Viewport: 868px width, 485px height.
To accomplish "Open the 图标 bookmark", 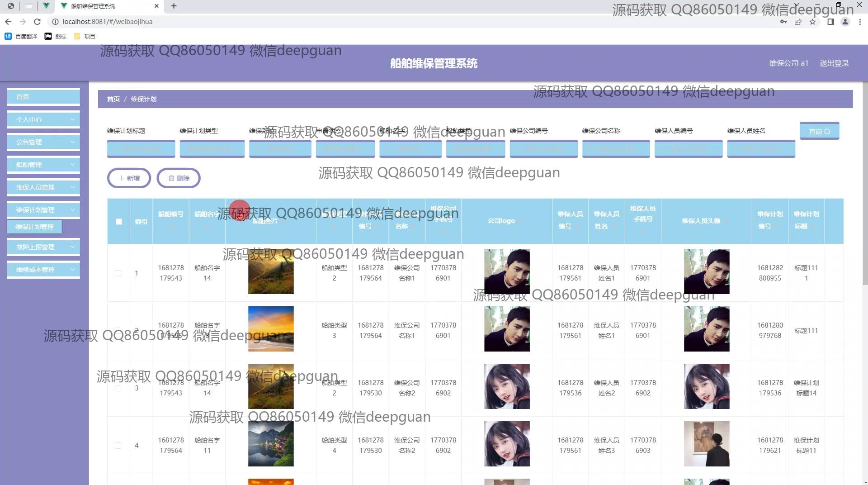I will 56,36.
